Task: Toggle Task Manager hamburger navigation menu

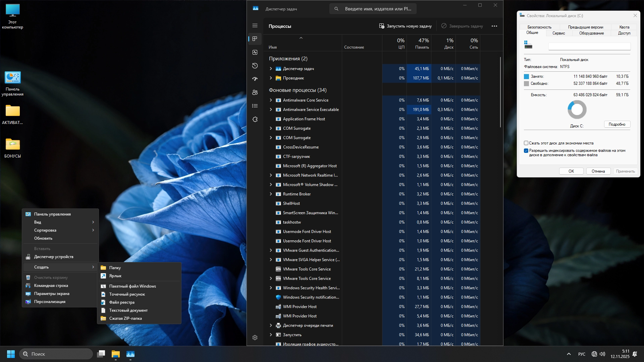Action: click(x=255, y=25)
